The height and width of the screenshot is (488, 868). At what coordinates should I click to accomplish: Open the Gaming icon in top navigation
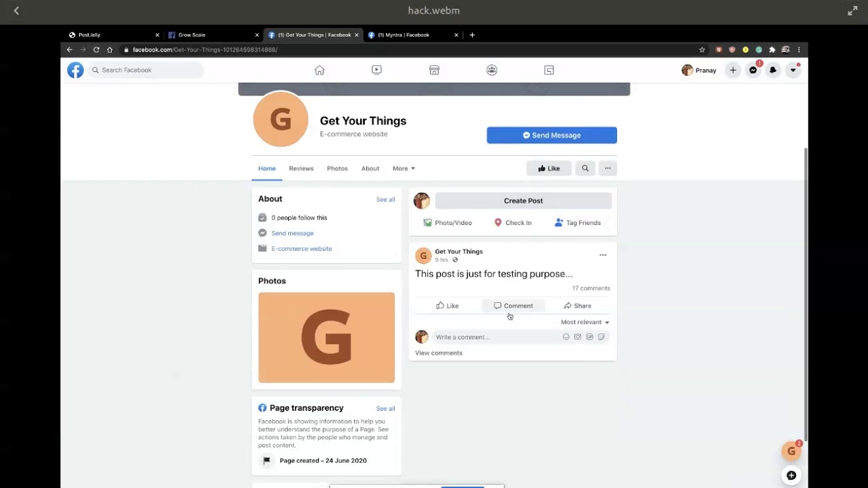coord(549,70)
